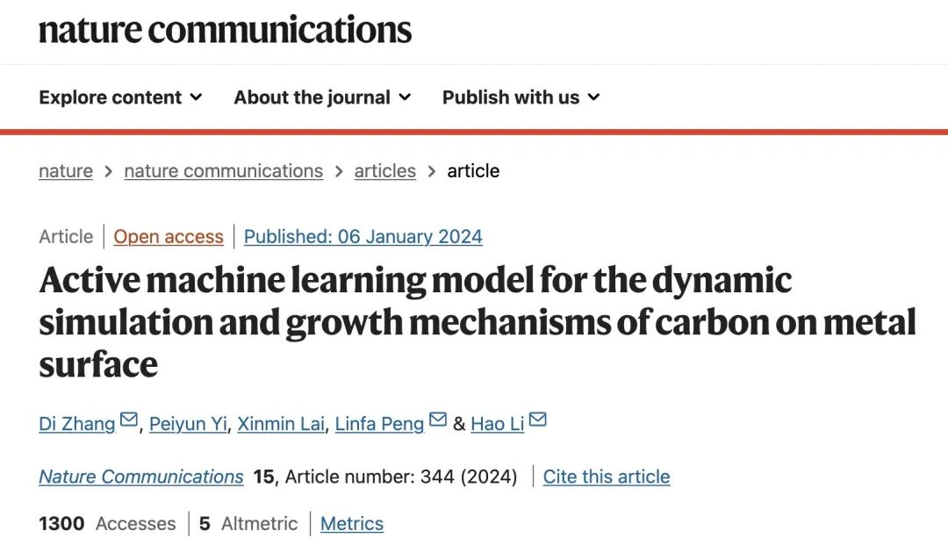948x560 pixels.
Task: Open the nature communications breadcrumb link
Action: (x=224, y=171)
